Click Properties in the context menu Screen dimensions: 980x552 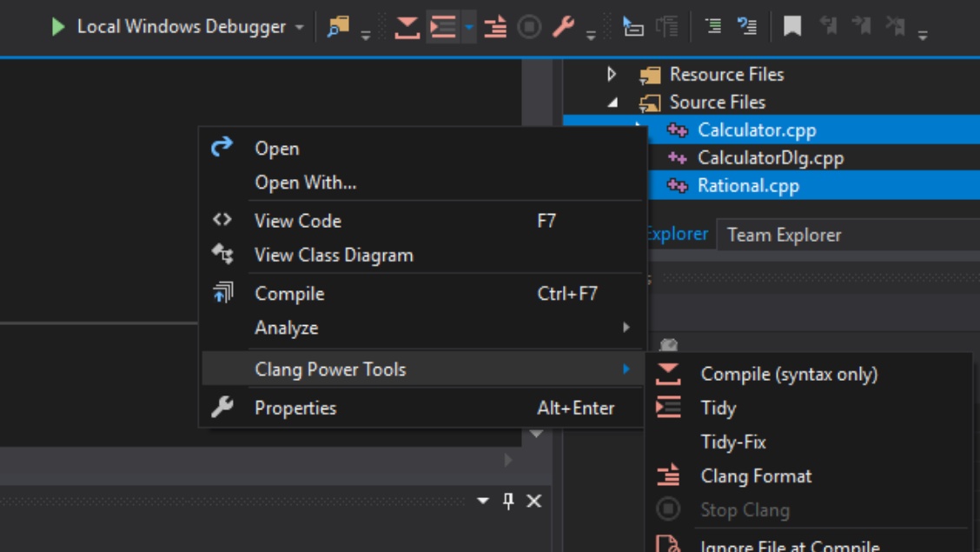(x=295, y=408)
